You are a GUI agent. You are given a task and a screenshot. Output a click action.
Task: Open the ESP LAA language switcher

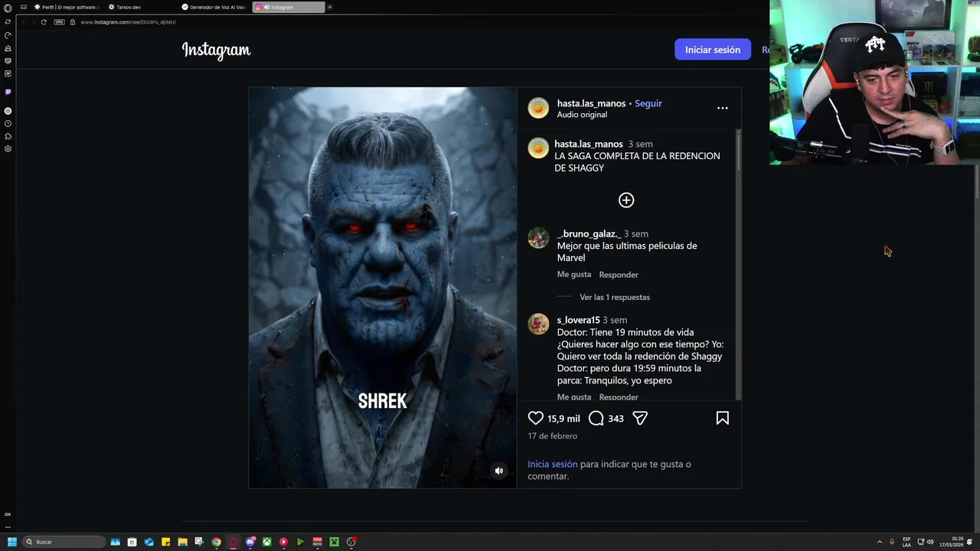pos(906,542)
